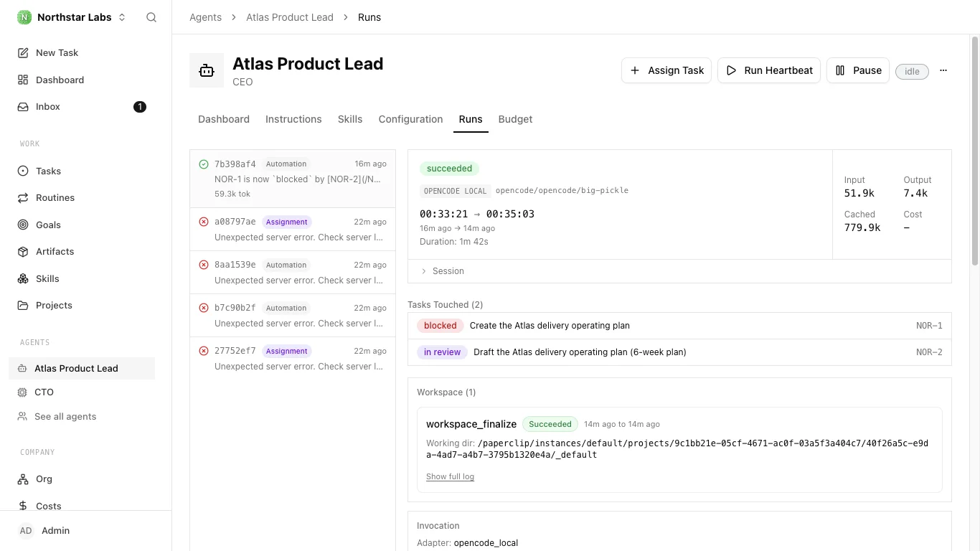Open task NOR-1 Create the Atlas delivery operating plan

(679, 326)
